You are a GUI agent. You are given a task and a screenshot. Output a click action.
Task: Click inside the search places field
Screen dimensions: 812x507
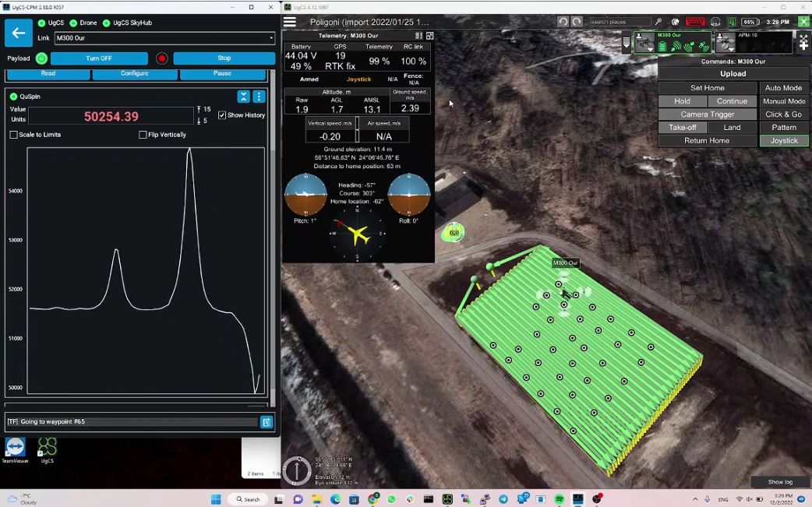click(x=619, y=22)
